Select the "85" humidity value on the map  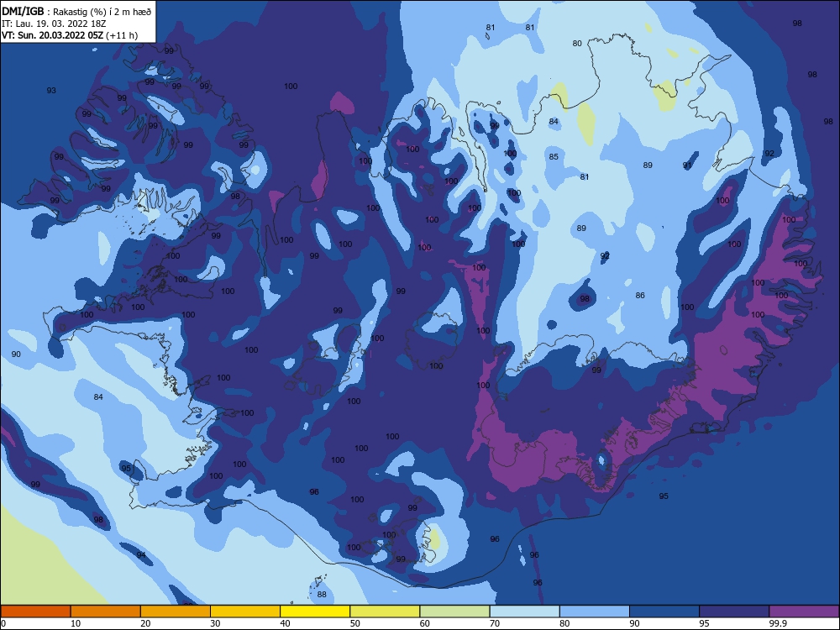click(554, 156)
